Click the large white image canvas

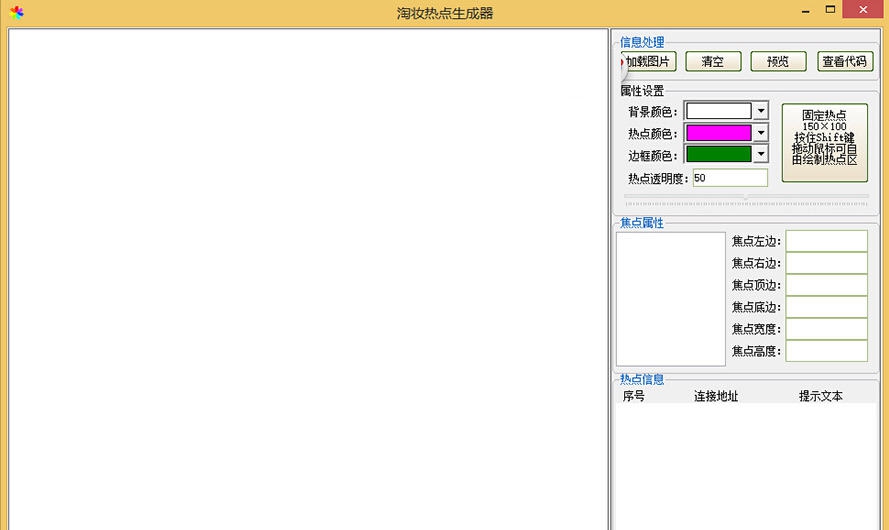[x=308, y=279]
